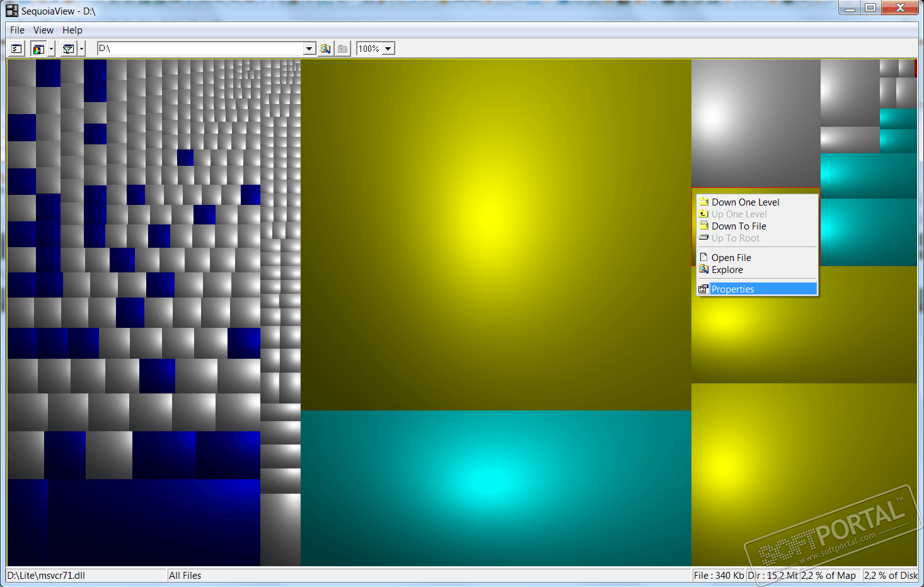This screenshot has width=924, height=587.
Task: Select the largest gray treemap block
Action: click(756, 124)
